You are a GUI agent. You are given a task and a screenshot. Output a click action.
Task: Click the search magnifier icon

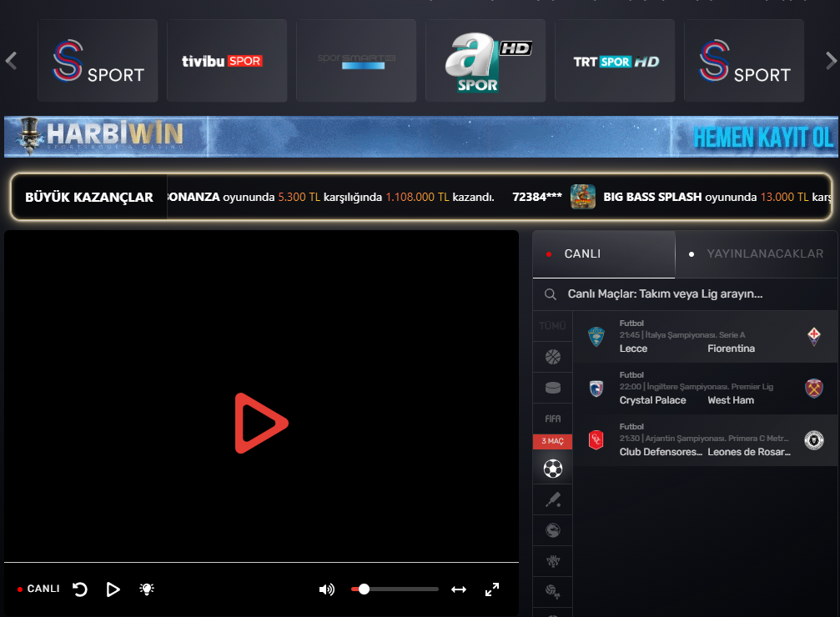click(x=551, y=294)
